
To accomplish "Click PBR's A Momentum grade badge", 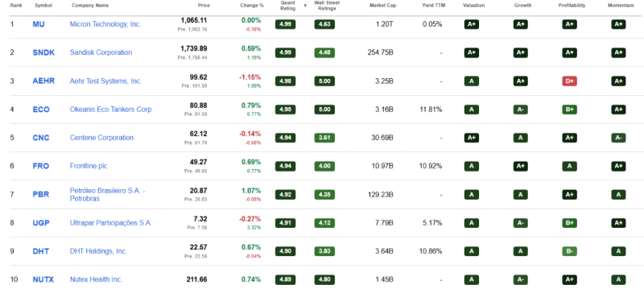I will tap(618, 195).
